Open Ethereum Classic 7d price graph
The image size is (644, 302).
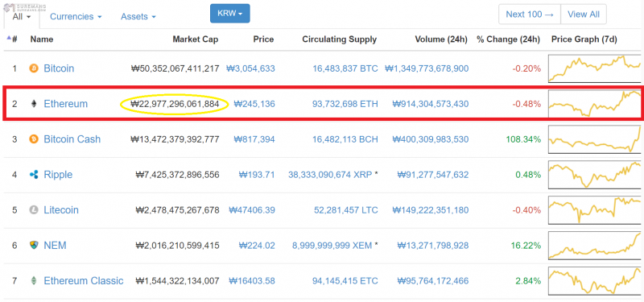pos(595,280)
